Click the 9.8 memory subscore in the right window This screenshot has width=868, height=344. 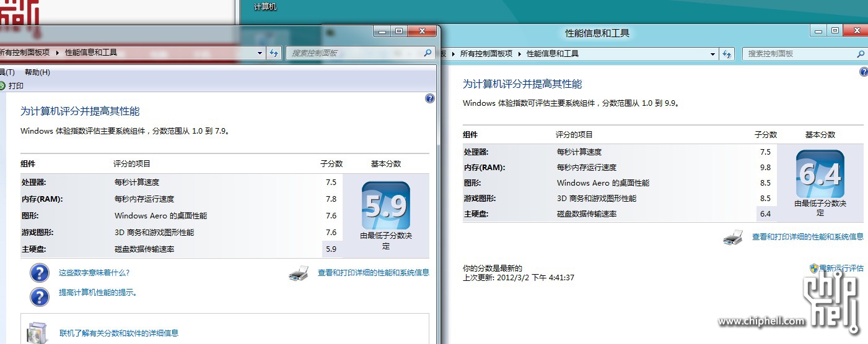pos(766,168)
